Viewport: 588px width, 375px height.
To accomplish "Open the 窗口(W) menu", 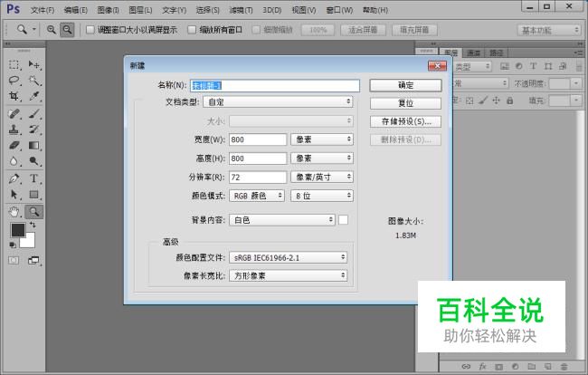I will pos(340,10).
